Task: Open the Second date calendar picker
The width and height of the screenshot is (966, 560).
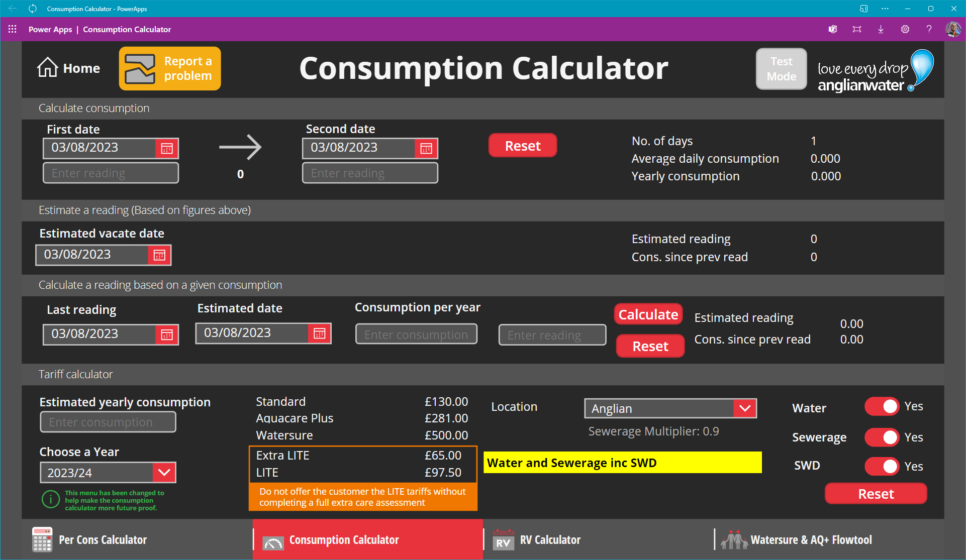Action: tap(426, 149)
